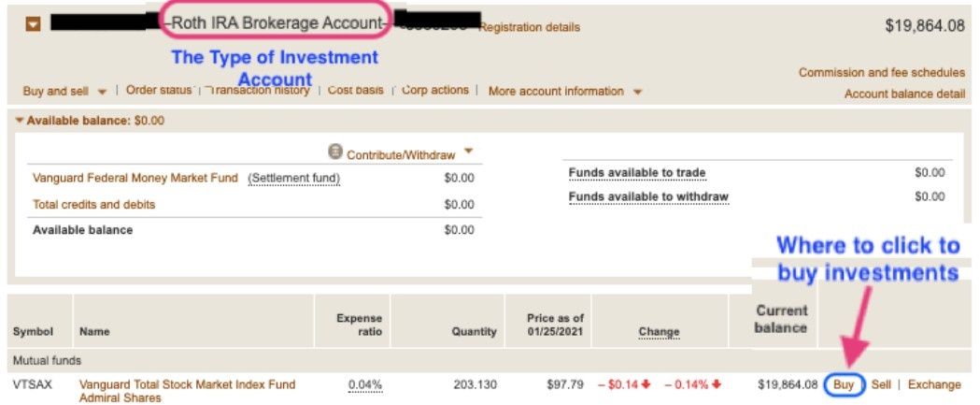Open Registration details link
980x405 pixels.
click(530, 27)
